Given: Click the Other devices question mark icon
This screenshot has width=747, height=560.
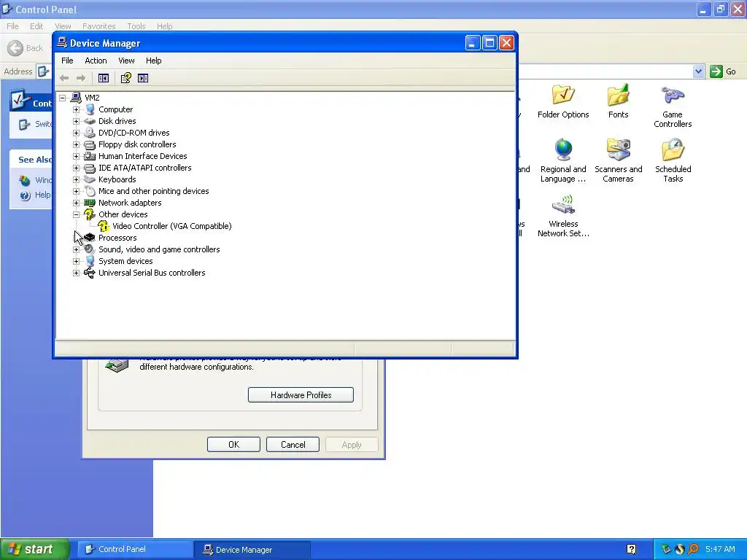Looking at the screenshot, I should coord(90,214).
